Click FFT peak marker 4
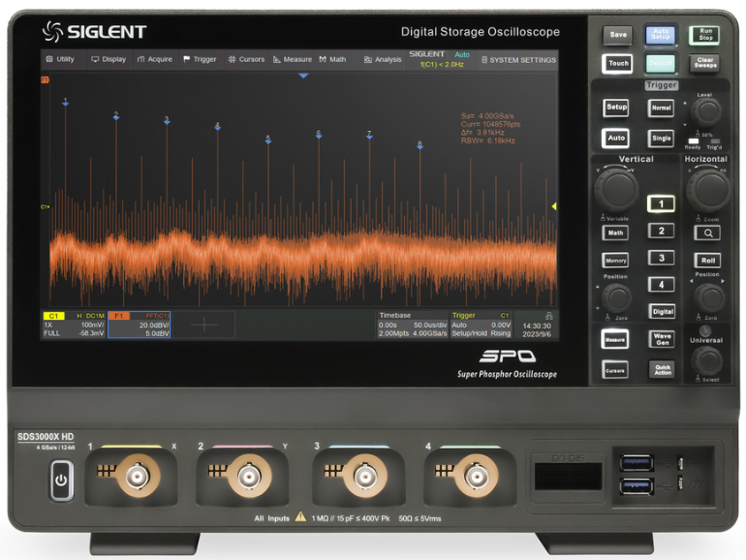The image size is (746, 560). click(217, 126)
